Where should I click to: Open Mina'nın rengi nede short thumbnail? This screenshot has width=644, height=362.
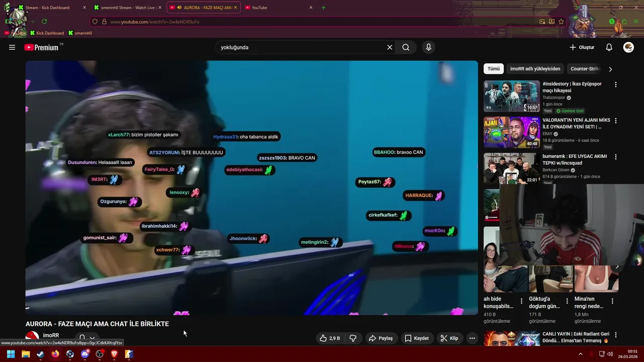pyautogui.click(x=596, y=279)
